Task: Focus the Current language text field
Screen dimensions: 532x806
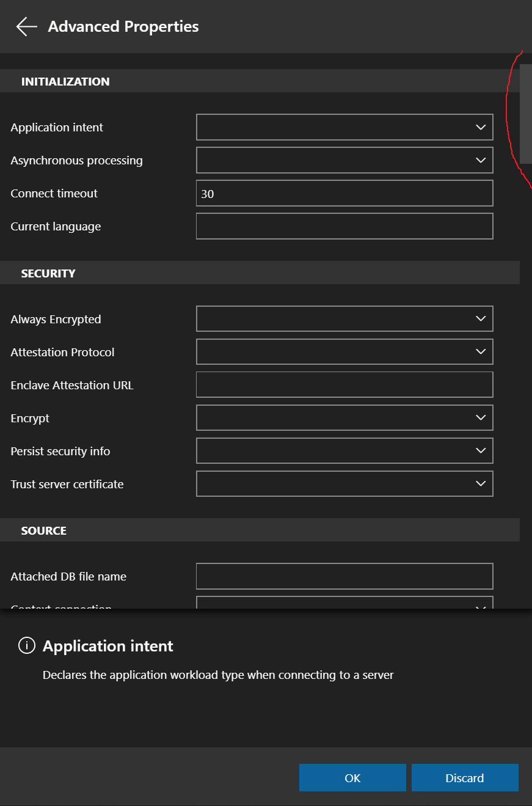Action: click(x=344, y=226)
